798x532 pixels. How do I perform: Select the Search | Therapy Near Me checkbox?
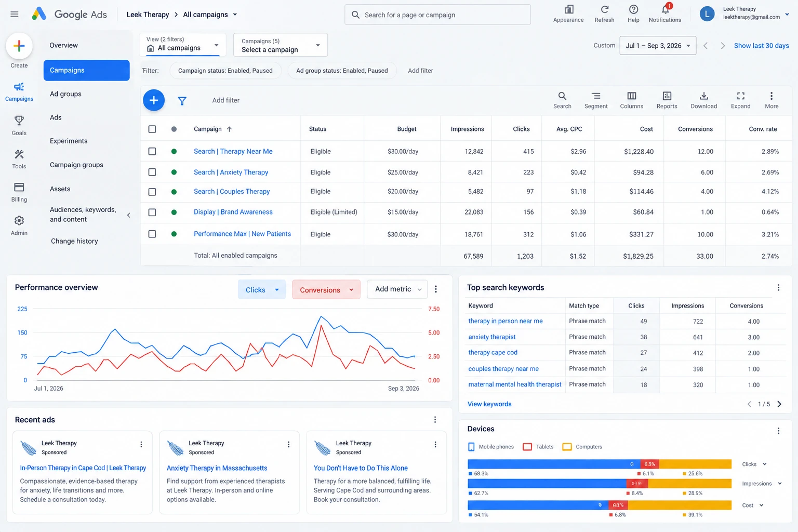tap(152, 151)
